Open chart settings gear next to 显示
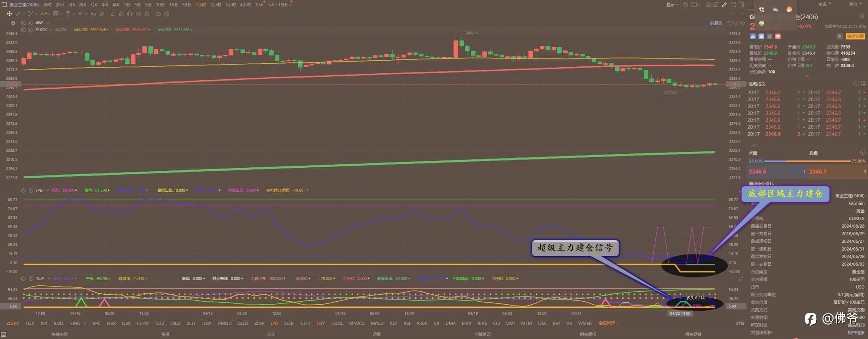 click(685, 5)
